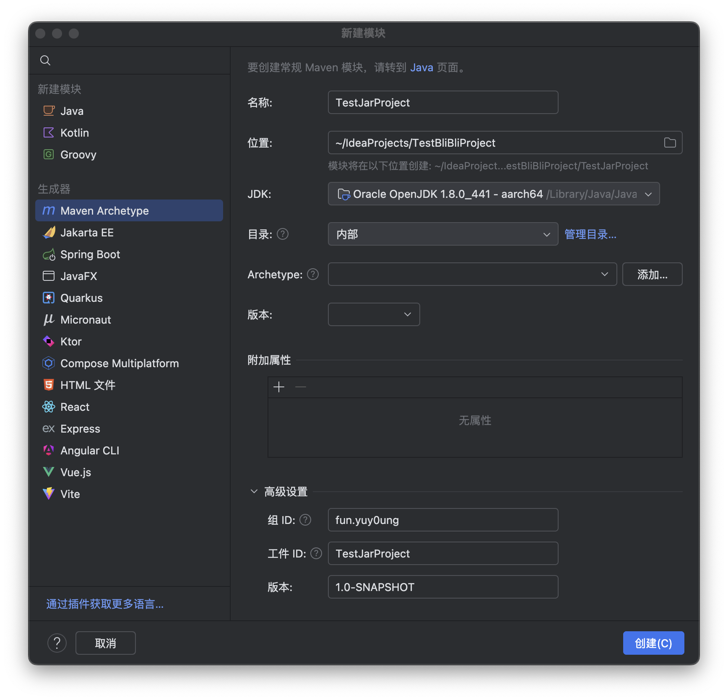Click the round help button at bottom left
Viewport: 728px width, 700px height.
(x=57, y=643)
